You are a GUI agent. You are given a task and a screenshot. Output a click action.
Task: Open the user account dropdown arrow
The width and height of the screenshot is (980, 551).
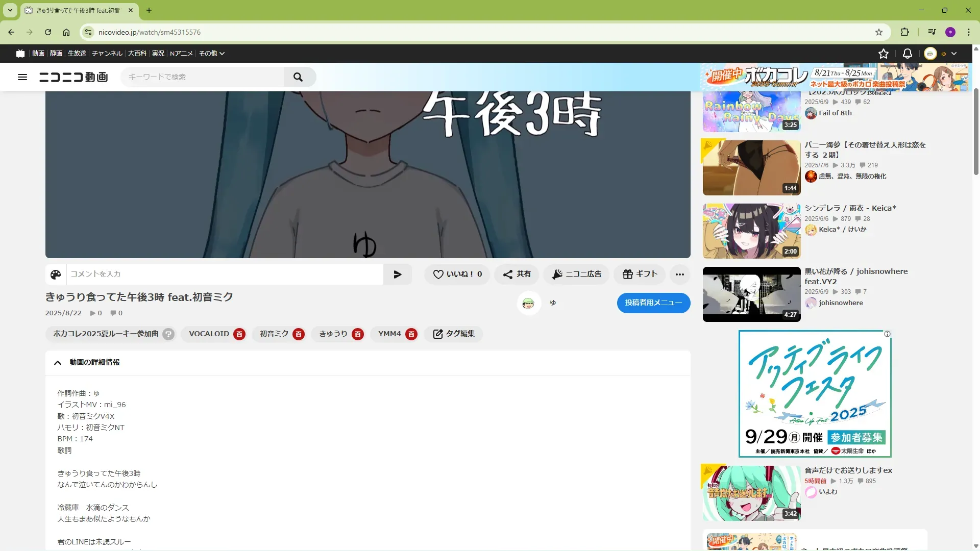click(954, 54)
